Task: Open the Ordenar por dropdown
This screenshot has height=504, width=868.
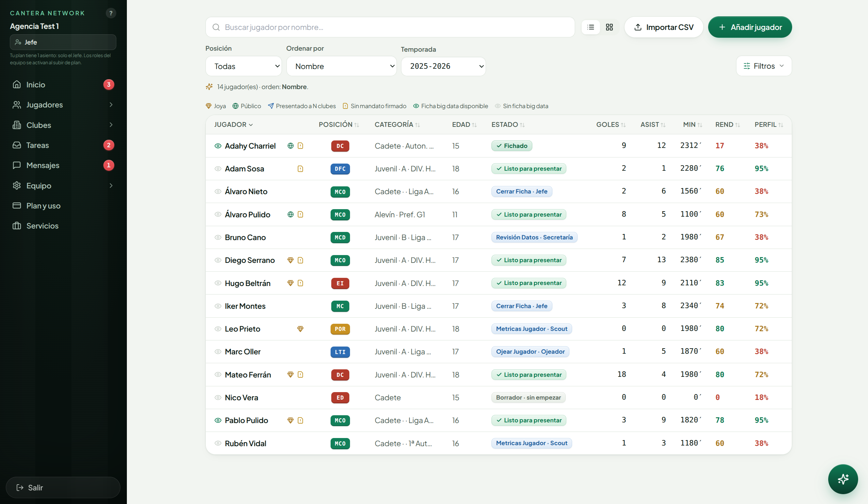Action: [x=341, y=66]
